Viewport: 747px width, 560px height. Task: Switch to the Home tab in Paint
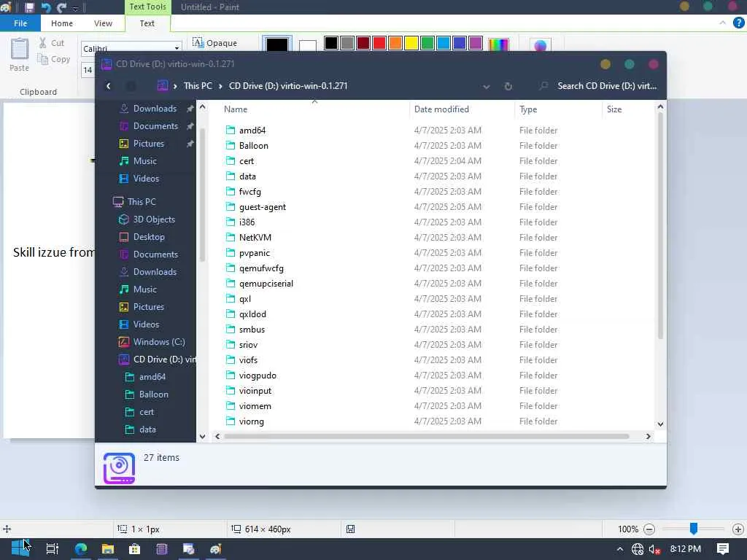pyautogui.click(x=62, y=23)
